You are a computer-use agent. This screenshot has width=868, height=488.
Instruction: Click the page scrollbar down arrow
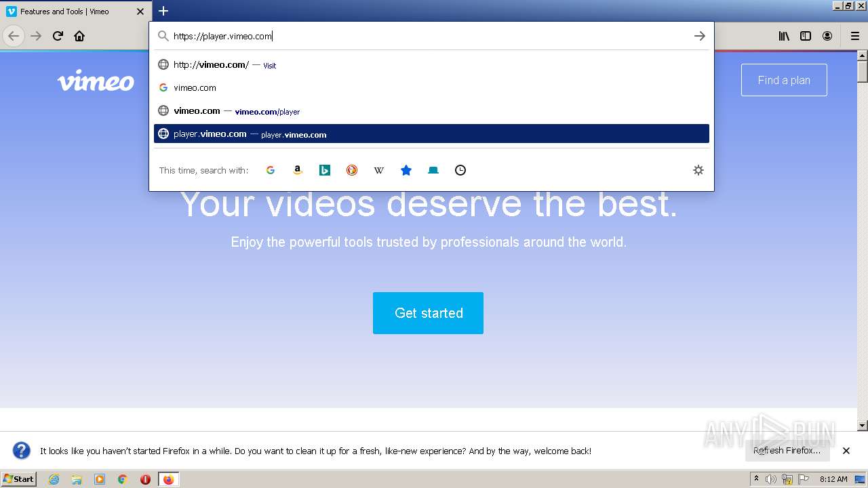tap(863, 426)
